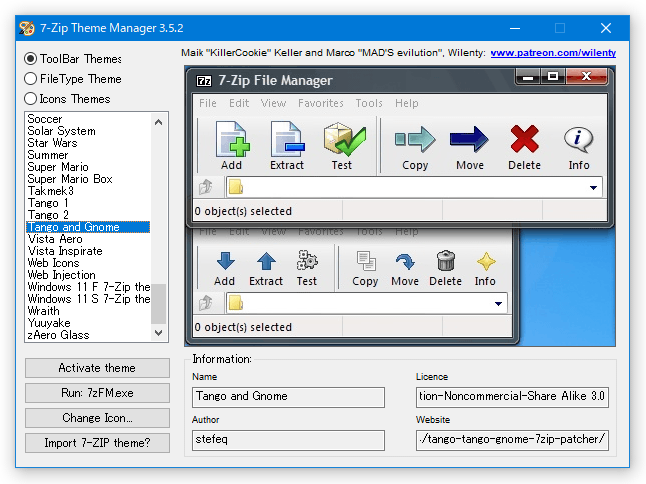Click the theme list scroll up arrow
Viewport: 646px width, 484px height.
click(159, 122)
